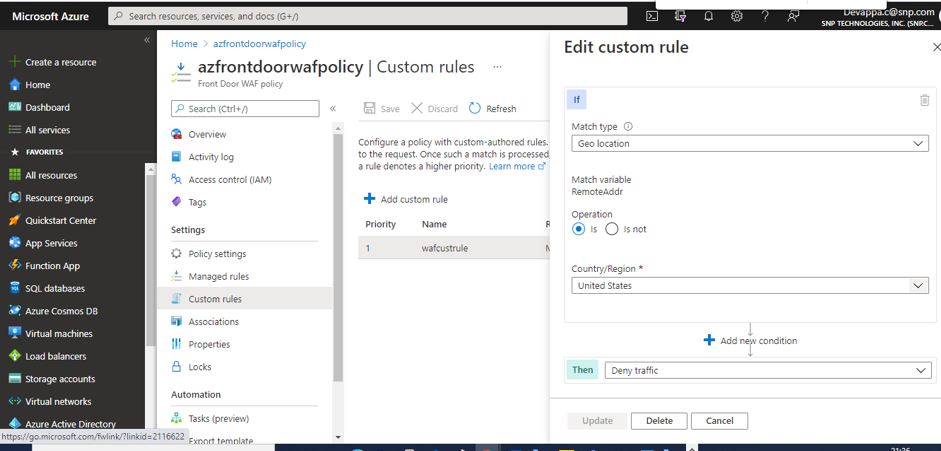Open feedback icon in top bar
Image resolution: width=941 pixels, height=451 pixels.
point(793,17)
